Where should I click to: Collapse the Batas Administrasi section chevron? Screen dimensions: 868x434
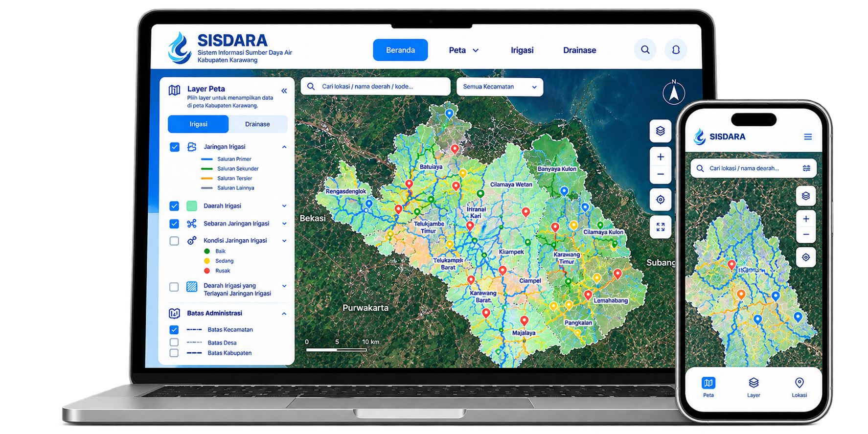click(284, 314)
